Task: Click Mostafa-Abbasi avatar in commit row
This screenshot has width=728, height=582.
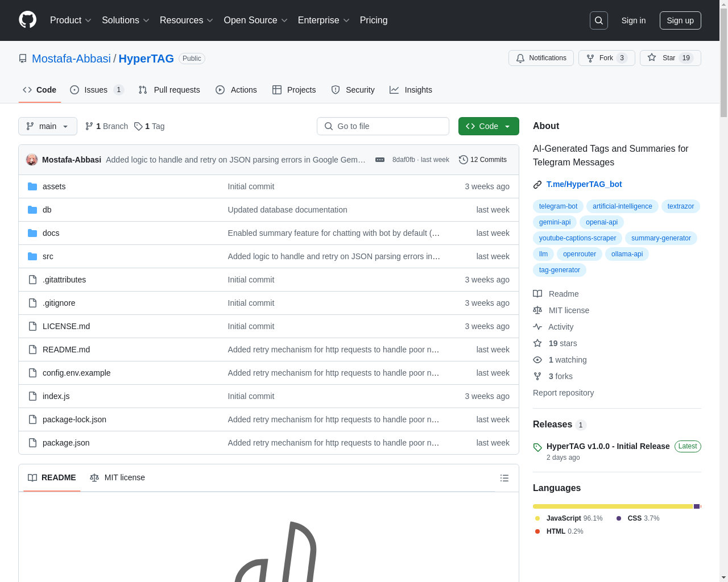Action: pyautogui.click(x=32, y=160)
